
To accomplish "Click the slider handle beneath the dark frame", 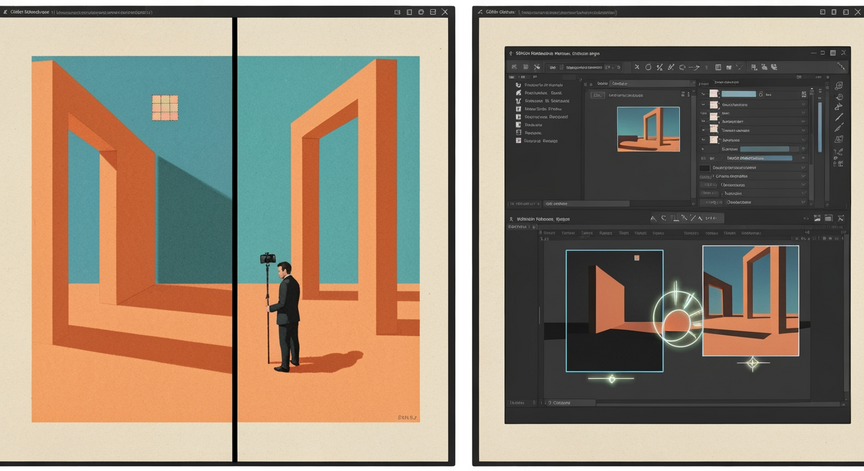I will pyautogui.click(x=611, y=379).
